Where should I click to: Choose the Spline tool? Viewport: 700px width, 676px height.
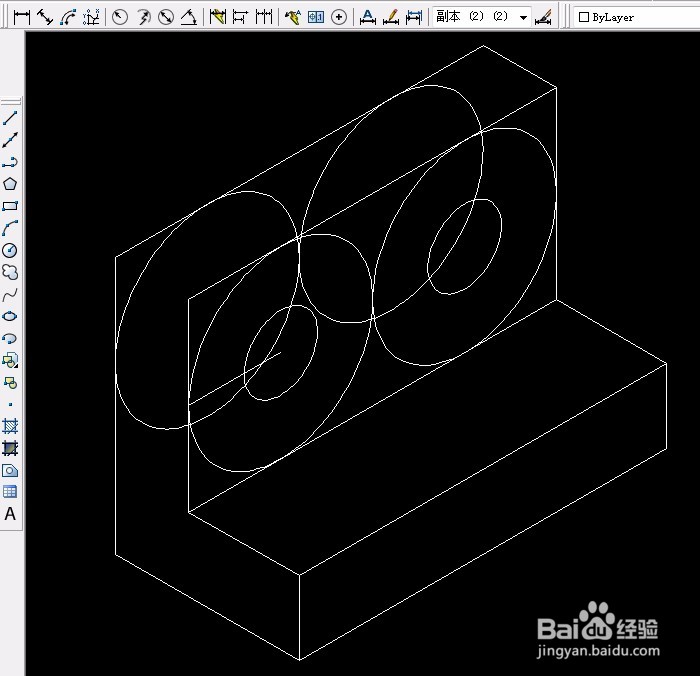click(10, 294)
